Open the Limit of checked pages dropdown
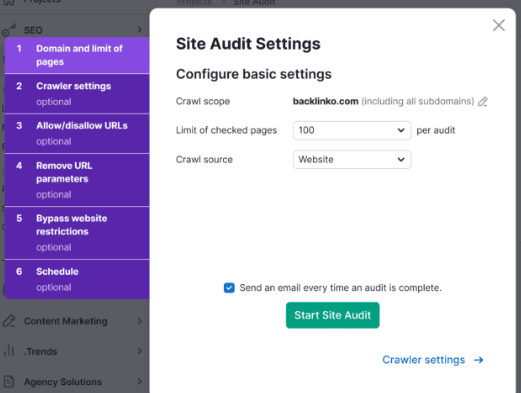The width and height of the screenshot is (521, 393). point(352,130)
